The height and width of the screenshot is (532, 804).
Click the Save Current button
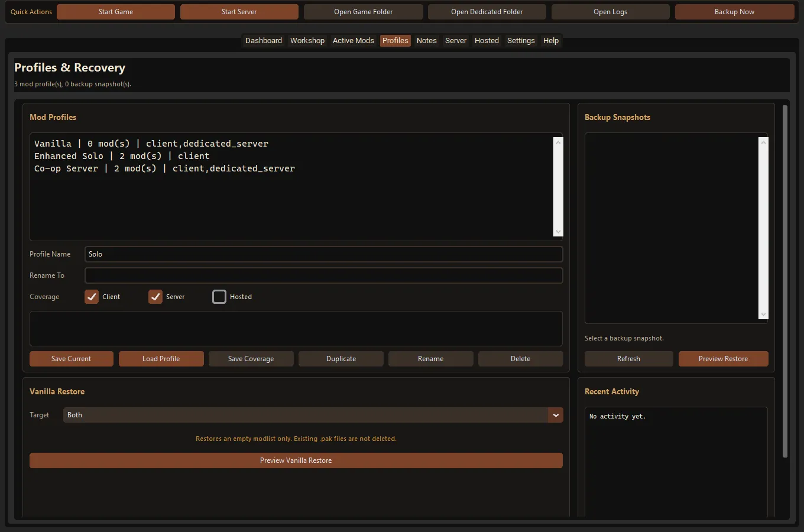point(72,359)
